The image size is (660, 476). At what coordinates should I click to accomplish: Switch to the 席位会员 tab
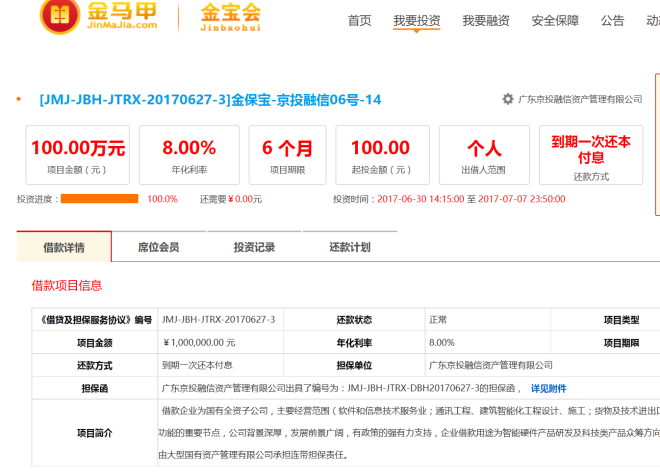[159, 247]
